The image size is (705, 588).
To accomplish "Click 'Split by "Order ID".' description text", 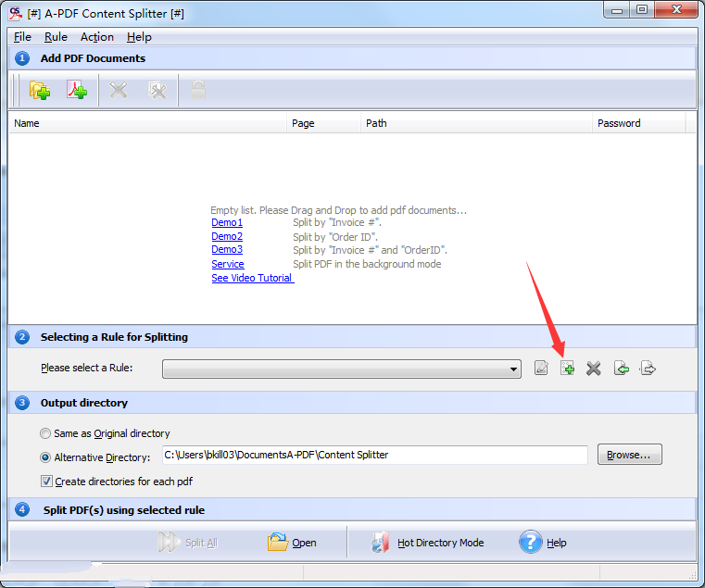I will click(x=335, y=237).
